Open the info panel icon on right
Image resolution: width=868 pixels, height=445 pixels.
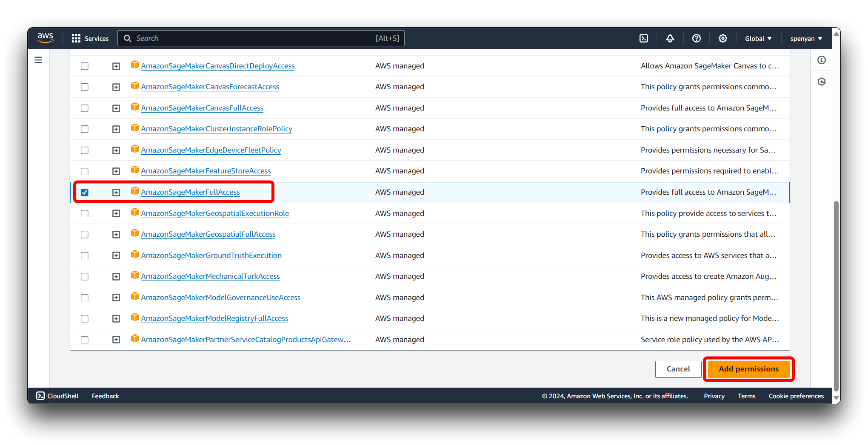pos(822,60)
